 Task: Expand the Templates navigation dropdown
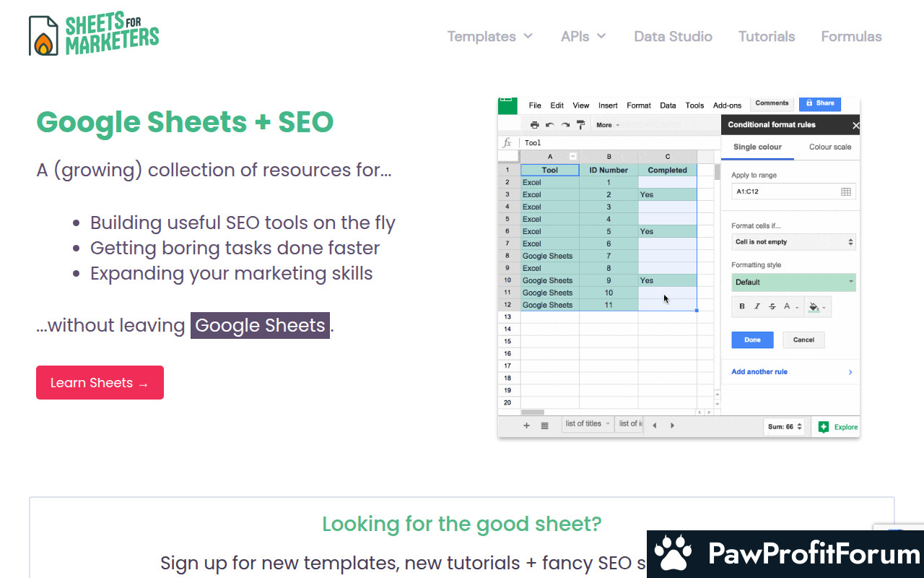(490, 36)
